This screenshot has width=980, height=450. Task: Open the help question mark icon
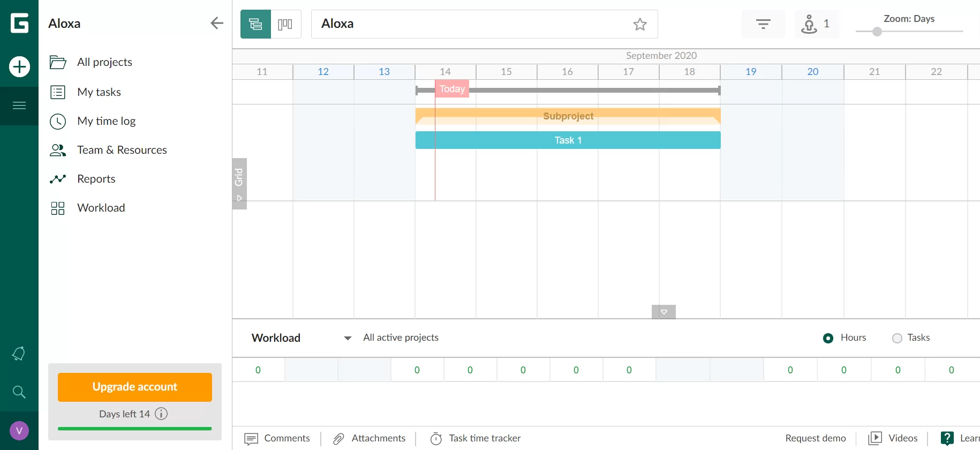tap(947, 438)
